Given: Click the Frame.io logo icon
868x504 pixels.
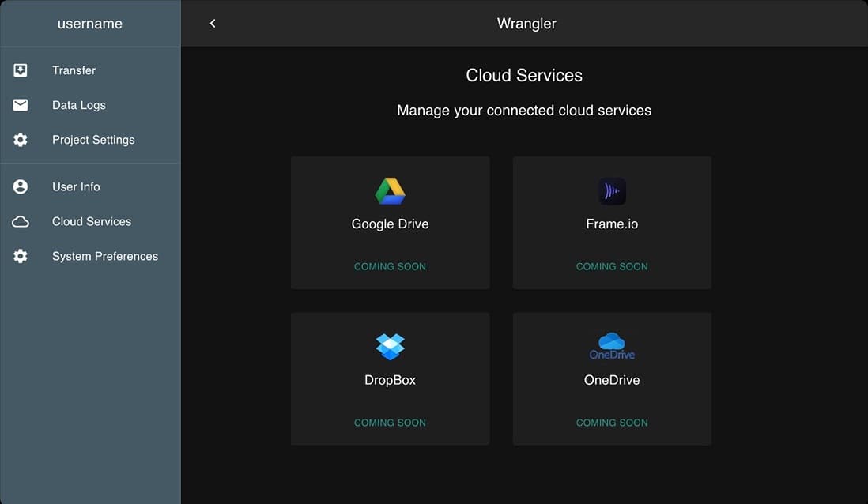Looking at the screenshot, I should (612, 191).
